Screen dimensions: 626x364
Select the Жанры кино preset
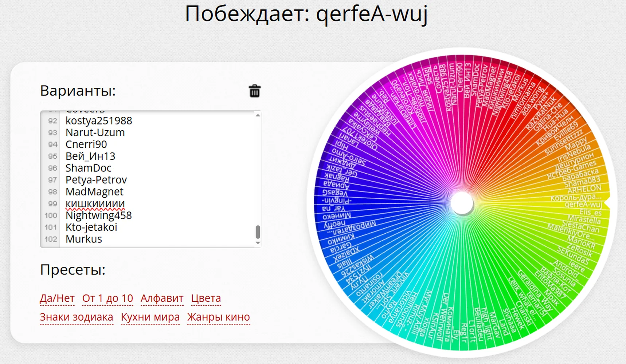click(219, 317)
